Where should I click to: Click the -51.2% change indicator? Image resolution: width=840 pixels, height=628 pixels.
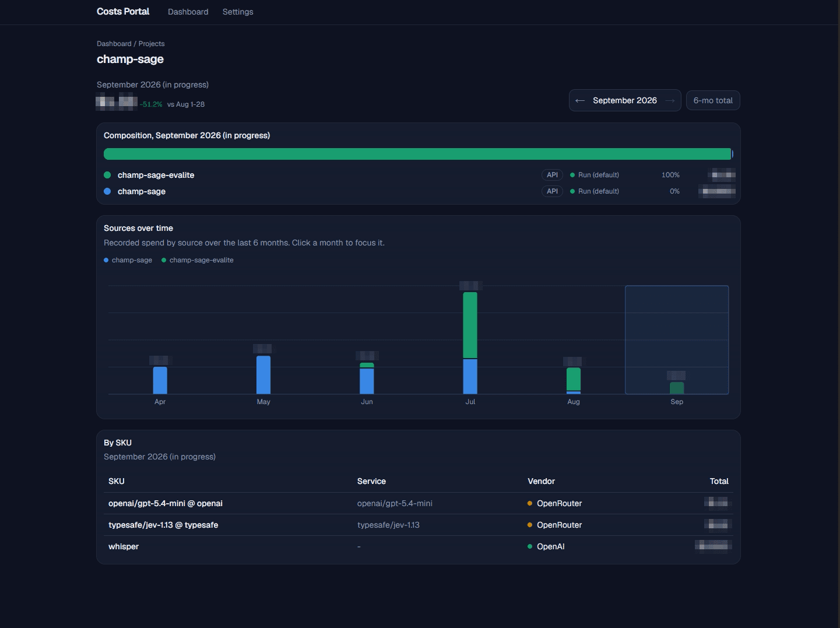pos(151,104)
